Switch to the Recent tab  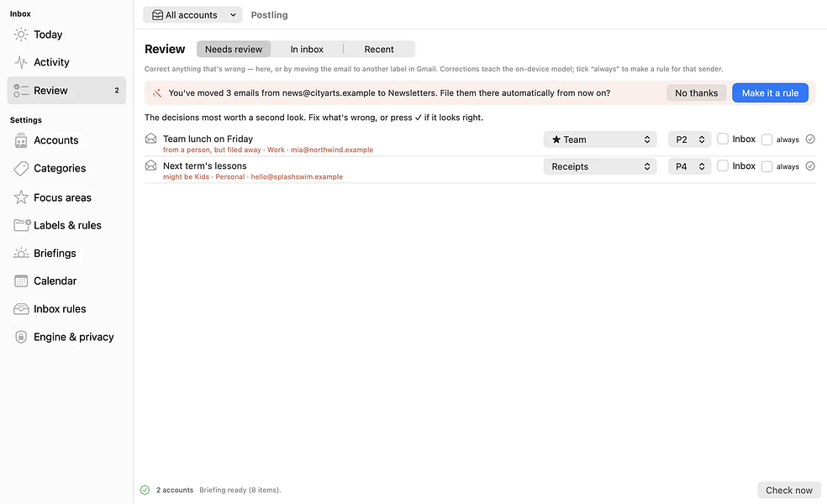tap(379, 49)
